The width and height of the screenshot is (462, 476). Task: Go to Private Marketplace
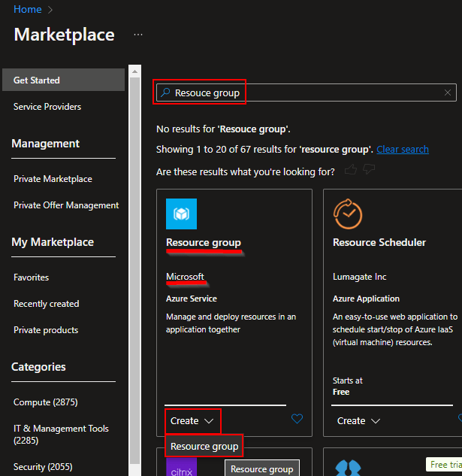click(53, 179)
